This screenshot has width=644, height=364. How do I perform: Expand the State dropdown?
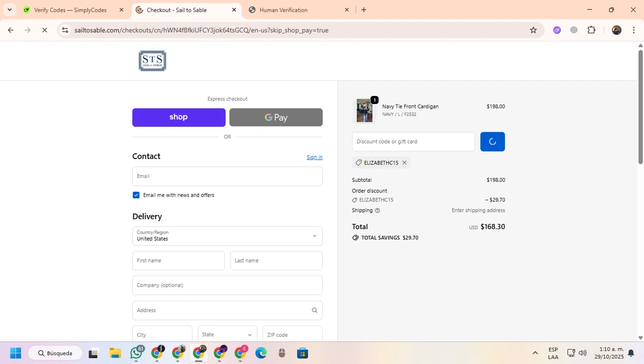point(228,334)
